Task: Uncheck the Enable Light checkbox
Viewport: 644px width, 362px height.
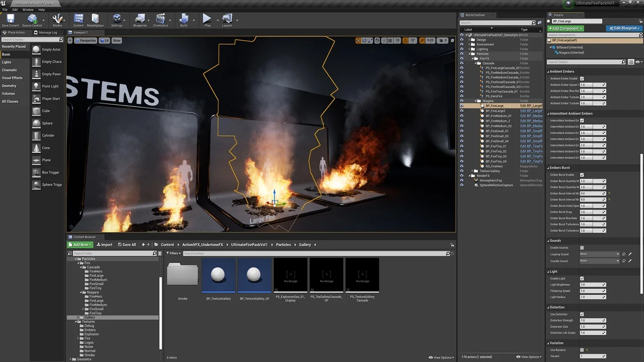Action: click(582, 279)
